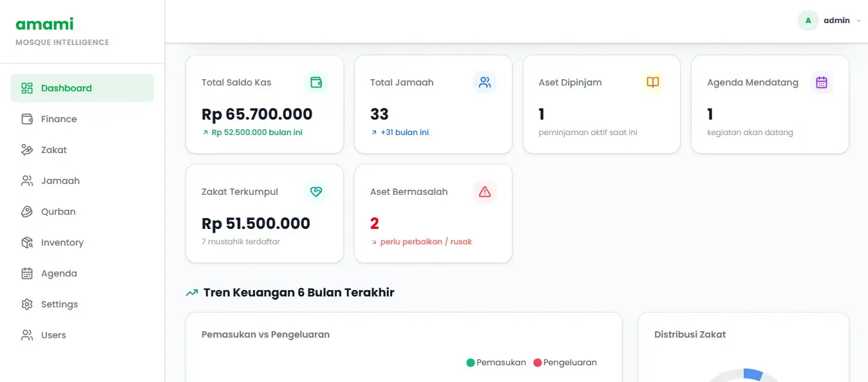Viewport: 868px width, 382px height.
Task: Click the Tren Keuangan 6 Bulan Terakhir heading
Action: point(299,293)
